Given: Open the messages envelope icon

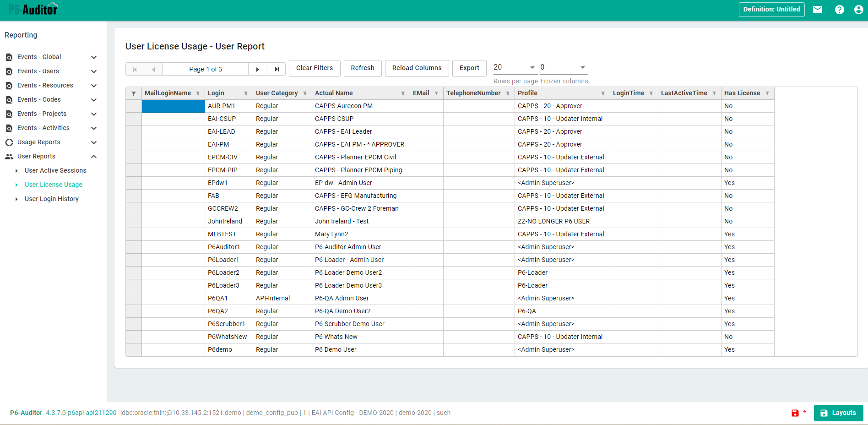Looking at the screenshot, I should click(x=818, y=9).
